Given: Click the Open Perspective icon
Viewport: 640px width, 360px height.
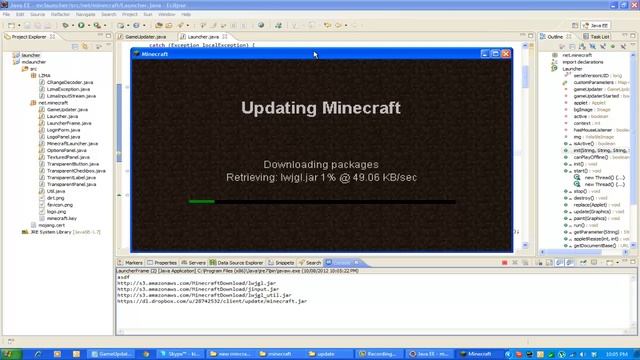Looking at the screenshot, I should pos(575,25).
